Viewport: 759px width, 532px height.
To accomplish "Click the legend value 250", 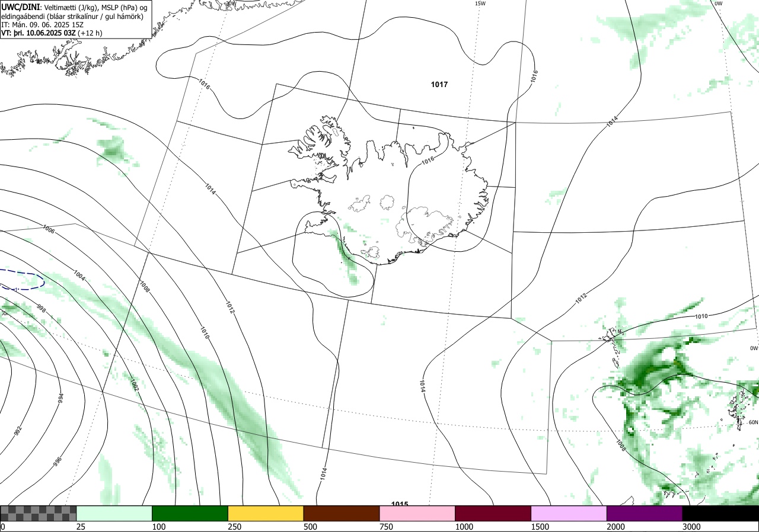I will pos(234,527).
